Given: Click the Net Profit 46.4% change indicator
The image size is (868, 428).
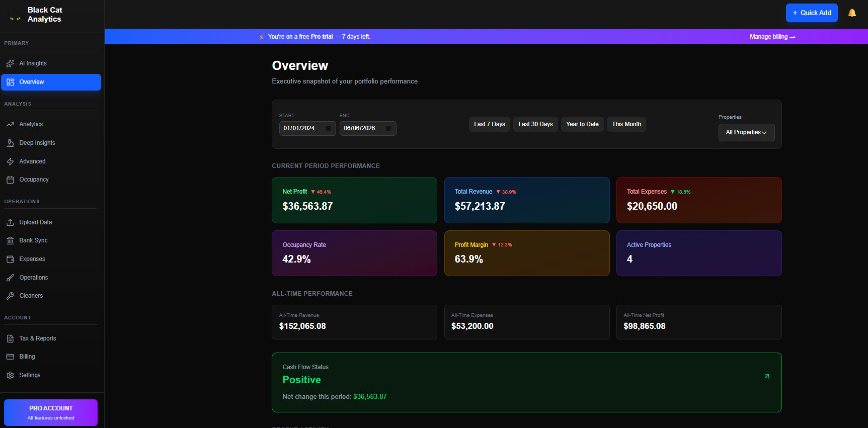Looking at the screenshot, I should coord(321,192).
